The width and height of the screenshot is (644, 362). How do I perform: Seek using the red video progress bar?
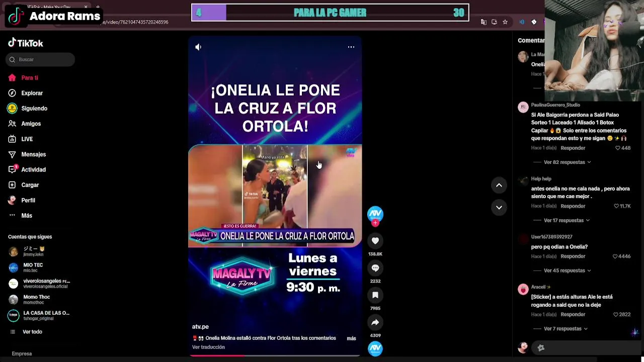pos(275,355)
